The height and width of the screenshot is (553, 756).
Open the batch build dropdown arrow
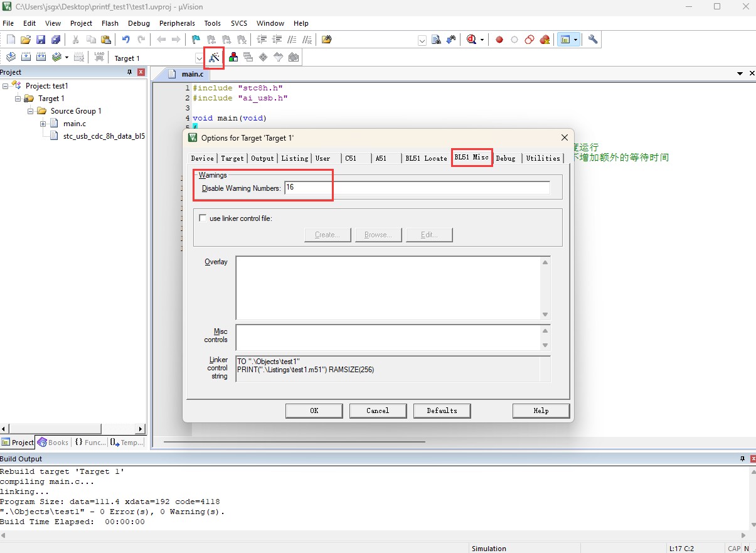67,57
